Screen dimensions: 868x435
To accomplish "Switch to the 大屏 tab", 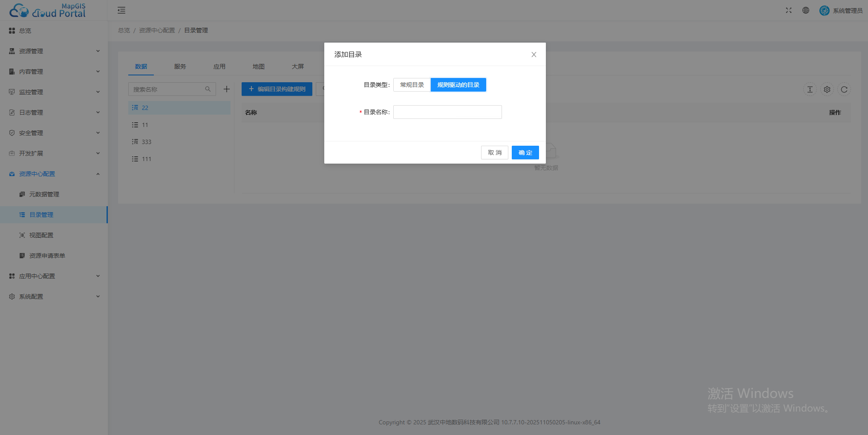I will pyautogui.click(x=298, y=66).
